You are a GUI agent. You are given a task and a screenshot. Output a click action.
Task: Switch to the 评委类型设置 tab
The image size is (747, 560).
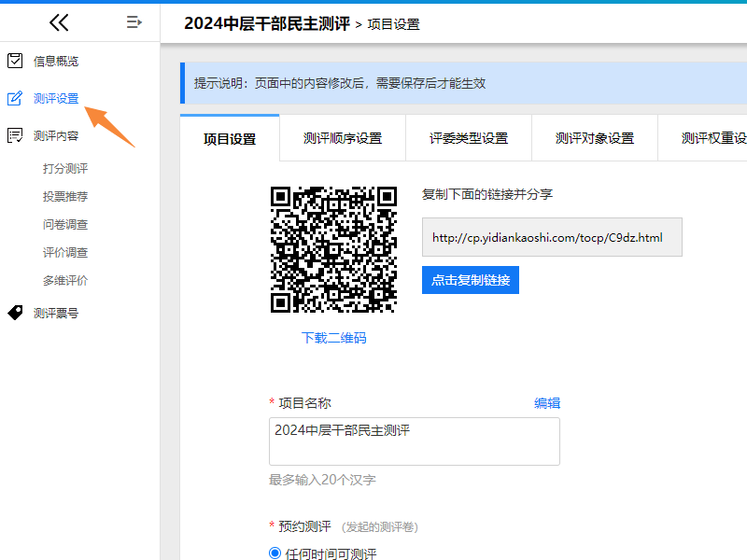[469, 138]
